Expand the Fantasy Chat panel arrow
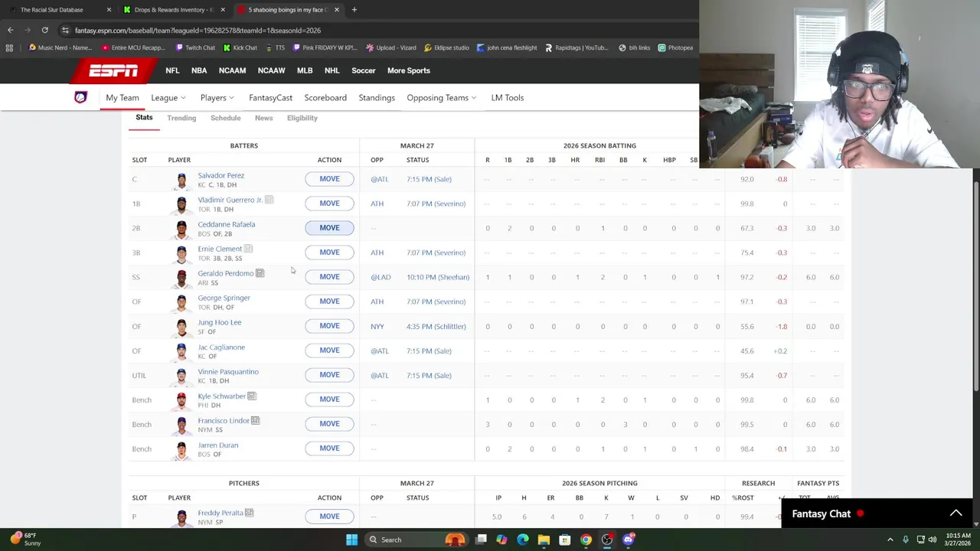This screenshot has width=980, height=551. tap(955, 514)
